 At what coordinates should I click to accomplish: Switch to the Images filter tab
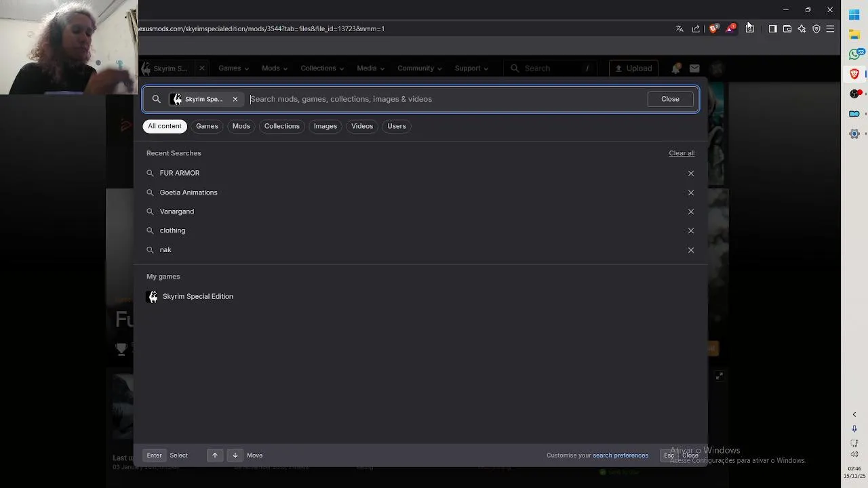tap(325, 126)
